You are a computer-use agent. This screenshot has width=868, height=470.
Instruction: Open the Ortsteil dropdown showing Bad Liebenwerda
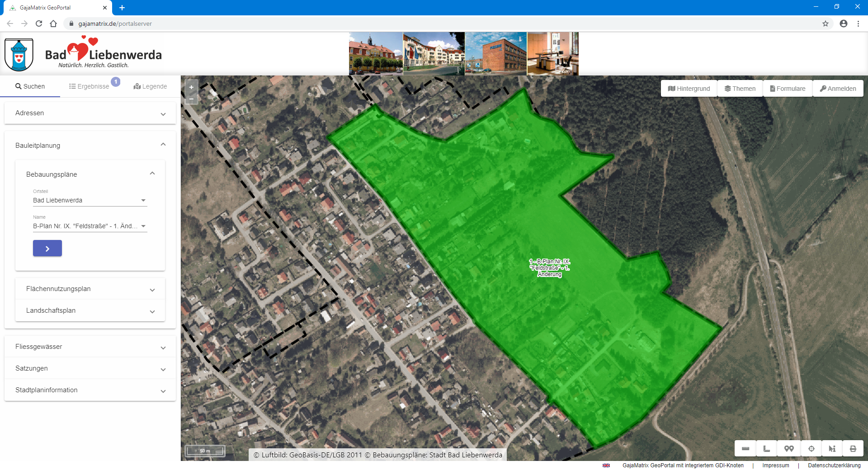[90, 200]
